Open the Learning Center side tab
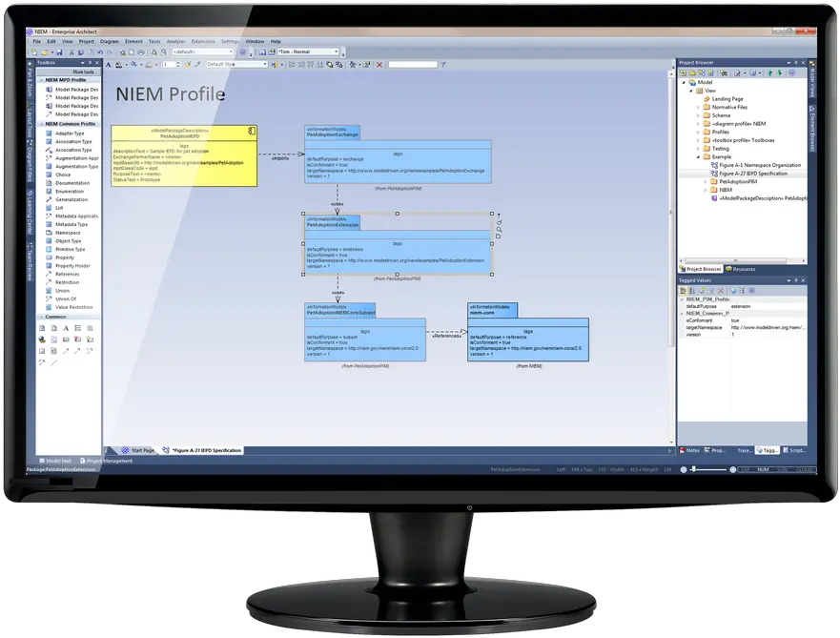This screenshot has width=840, height=638. 30,213
